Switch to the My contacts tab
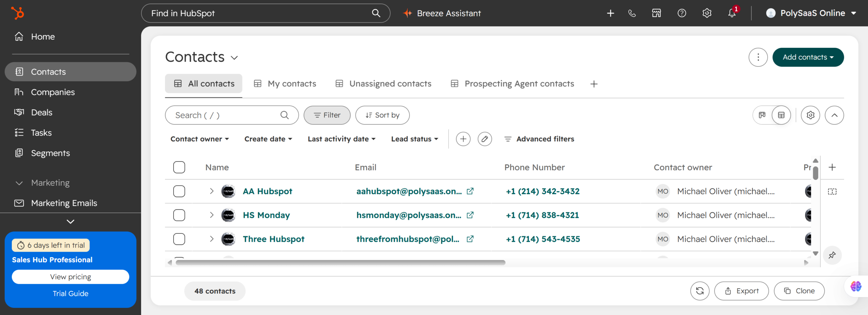Viewport: 868px width, 315px height. (285, 84)
